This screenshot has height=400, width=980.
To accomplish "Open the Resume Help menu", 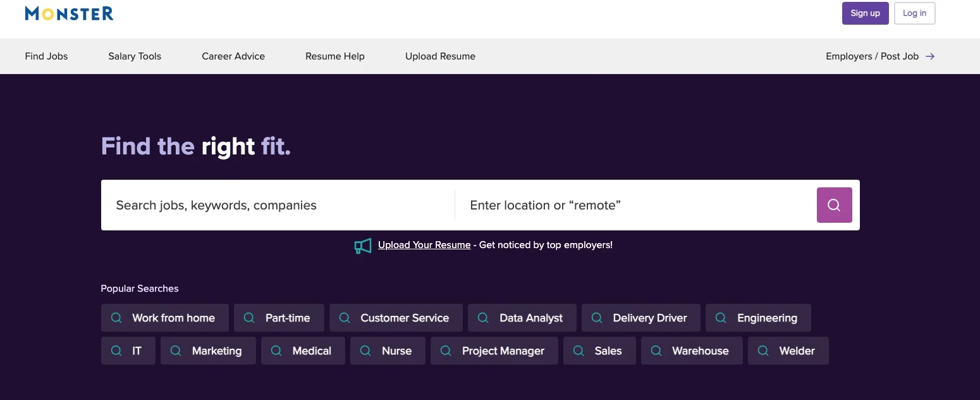I will coord(334,56).
